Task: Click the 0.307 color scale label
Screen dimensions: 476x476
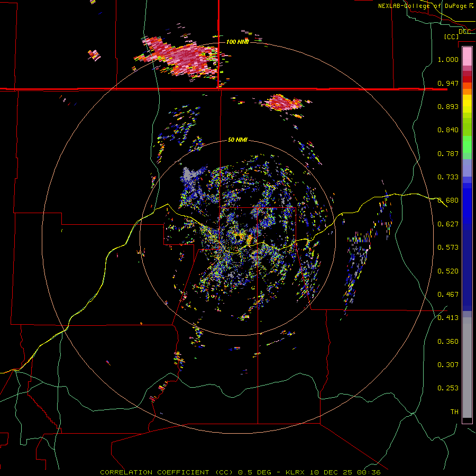Action: 448,365
